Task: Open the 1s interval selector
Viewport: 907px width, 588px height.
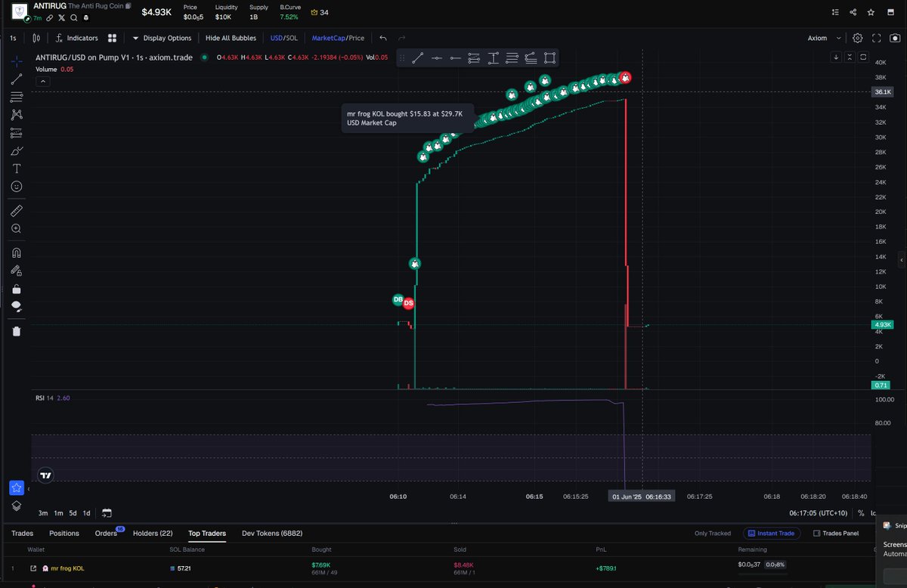Action: coord(13,38)
